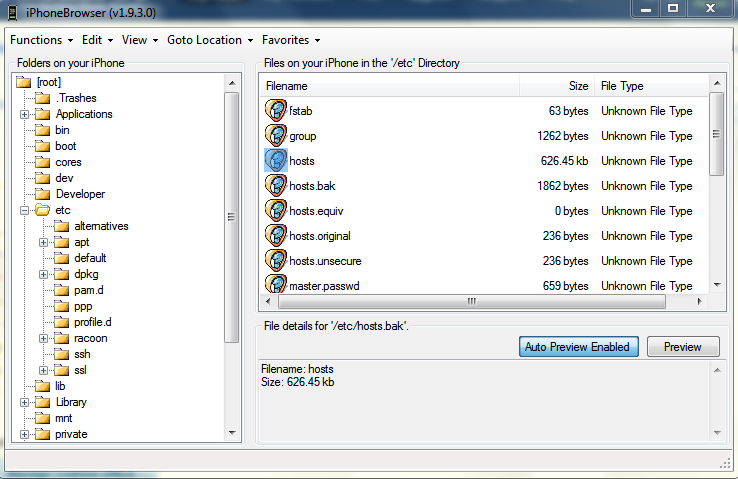Viewport: 738px width, 479px height.
Task: Click the .Trashes folder icon
Action: (43, 98)
